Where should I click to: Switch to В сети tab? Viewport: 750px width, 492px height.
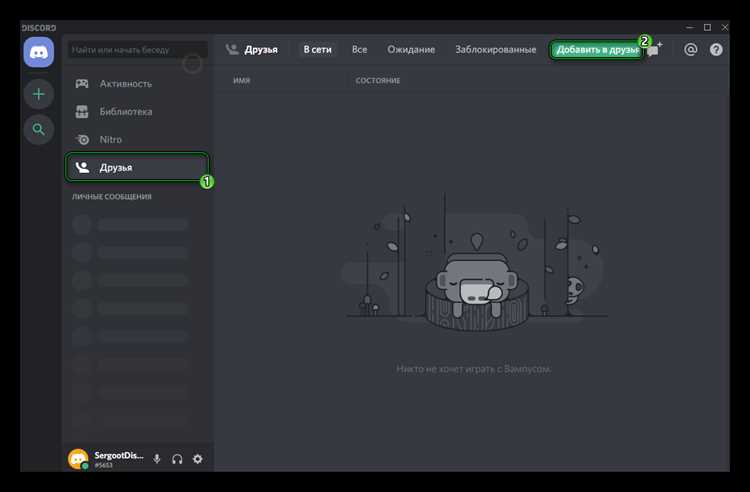(x=317, y=49)
